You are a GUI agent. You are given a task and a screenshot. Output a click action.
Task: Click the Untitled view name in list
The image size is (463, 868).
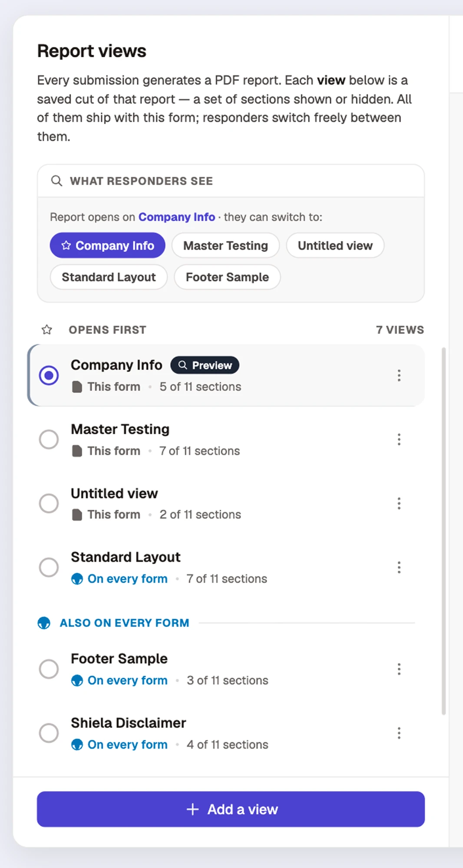point(114,493)
